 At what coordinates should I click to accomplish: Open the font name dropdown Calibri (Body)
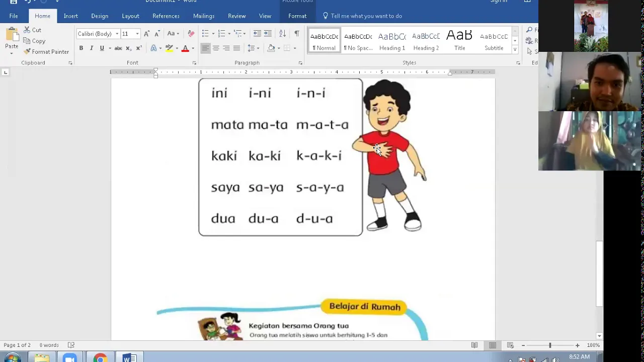(x=117, y=34)
